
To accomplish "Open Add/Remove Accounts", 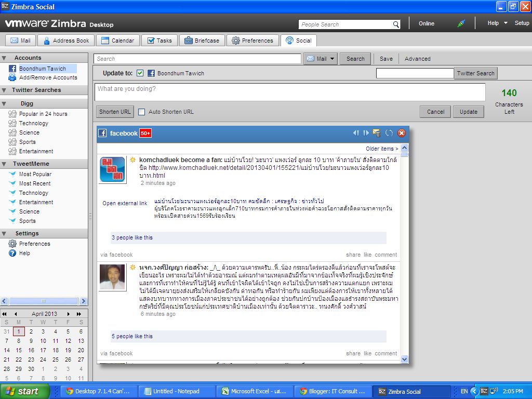I will [x=43, y=77].
